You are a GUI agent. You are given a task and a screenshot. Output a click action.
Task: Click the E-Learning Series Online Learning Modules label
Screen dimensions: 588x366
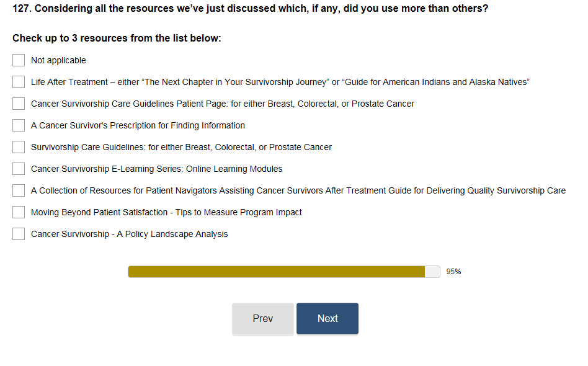point(156,169)
